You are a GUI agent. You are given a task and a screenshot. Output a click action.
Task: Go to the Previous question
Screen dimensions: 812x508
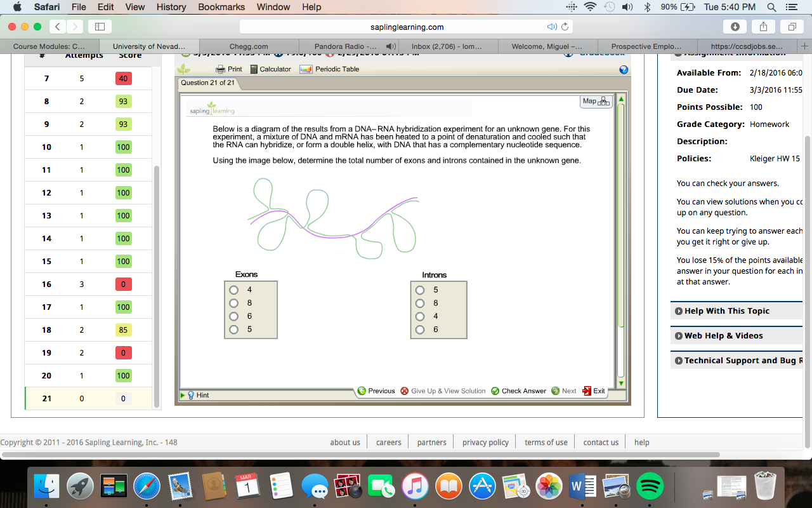(x=376, y=391)
